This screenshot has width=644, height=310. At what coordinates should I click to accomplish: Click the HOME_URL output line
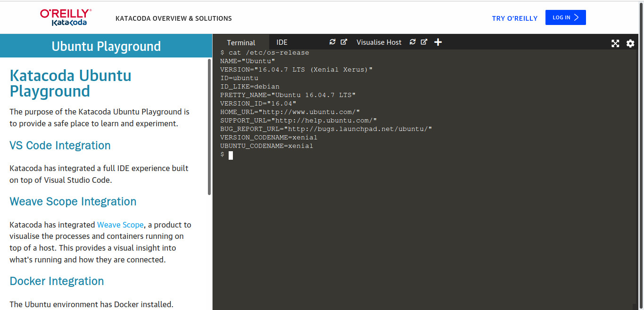coord(290,112)
